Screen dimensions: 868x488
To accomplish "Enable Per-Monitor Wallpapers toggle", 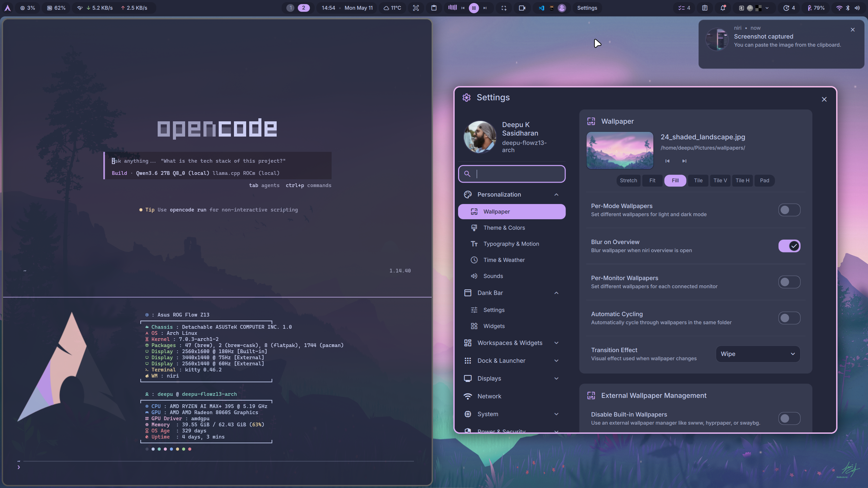I will pos(789,282).
